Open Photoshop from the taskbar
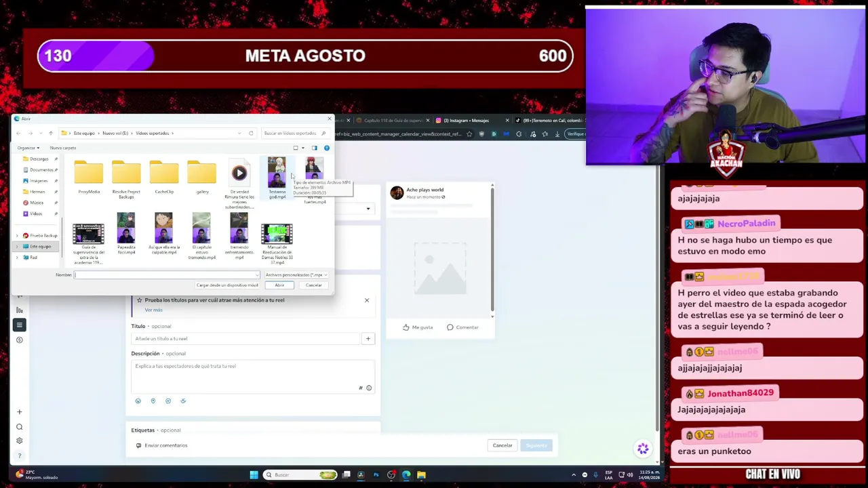This screenshot has height=488, width=868. (x=376, y=474)
